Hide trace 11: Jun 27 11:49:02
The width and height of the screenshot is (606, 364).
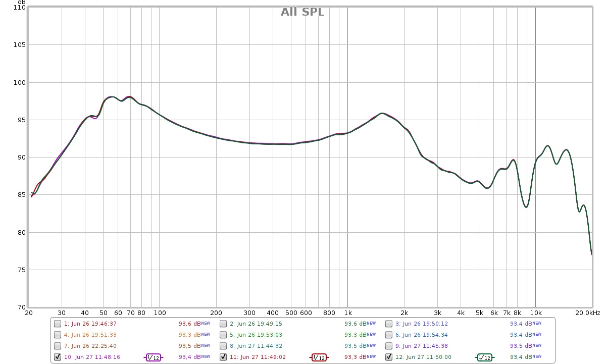tap(223, 357)
